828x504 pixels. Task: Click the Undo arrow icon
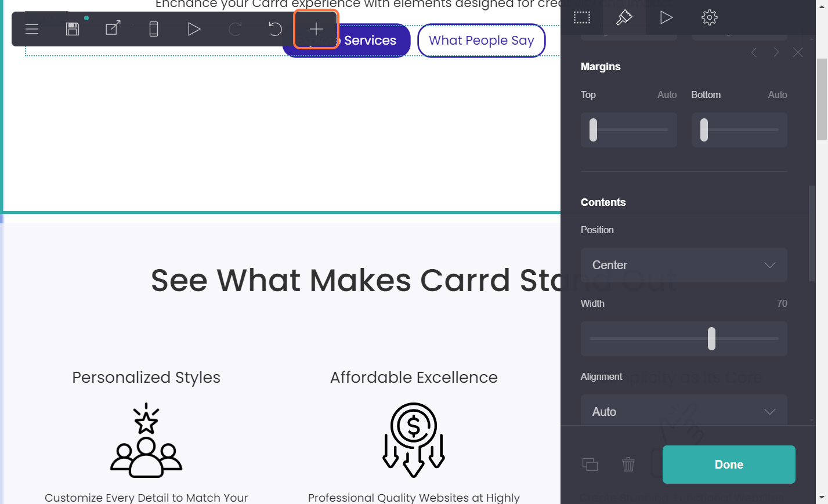pos(275,29)
